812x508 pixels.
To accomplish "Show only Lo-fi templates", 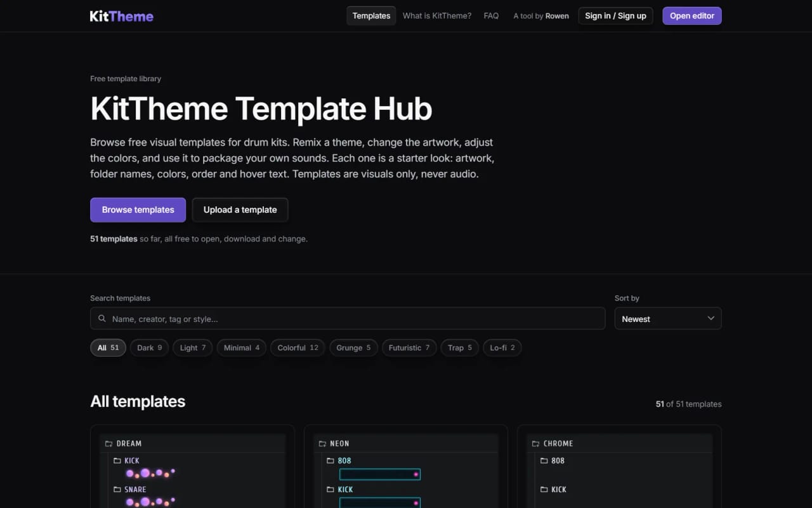I will [x=502, y=347].
